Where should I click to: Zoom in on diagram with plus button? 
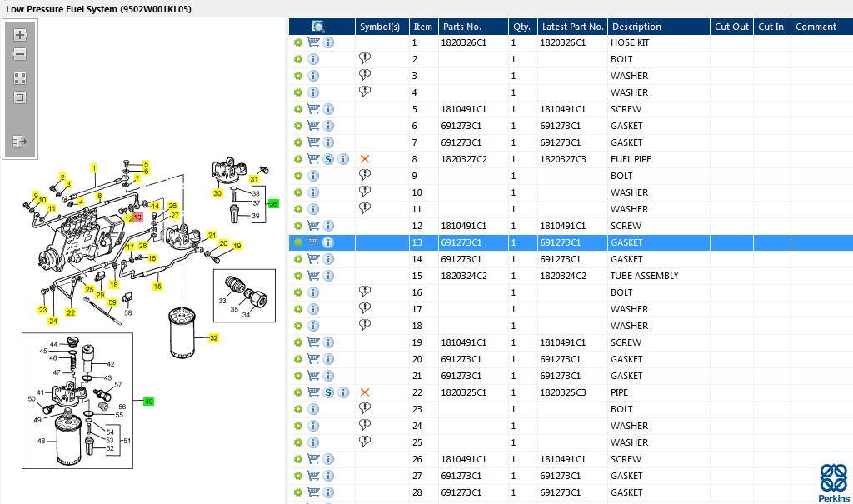20,35
